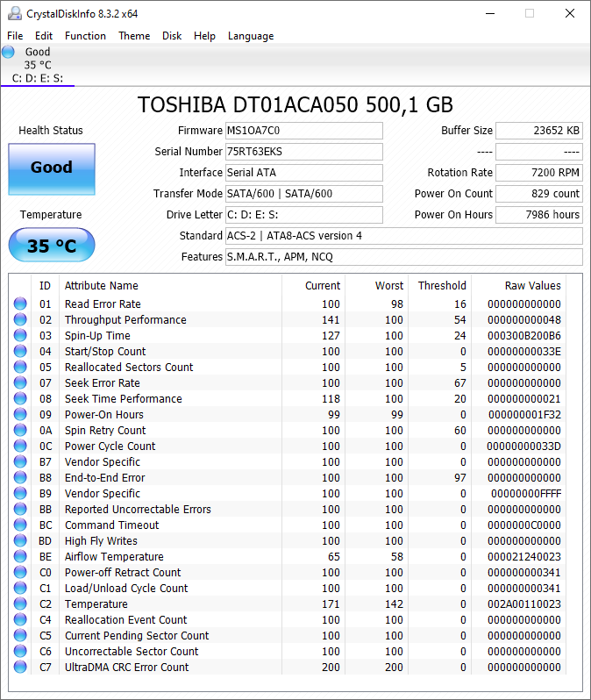Open the Language menu
The image size is (591, 700).
pos(251,36)
